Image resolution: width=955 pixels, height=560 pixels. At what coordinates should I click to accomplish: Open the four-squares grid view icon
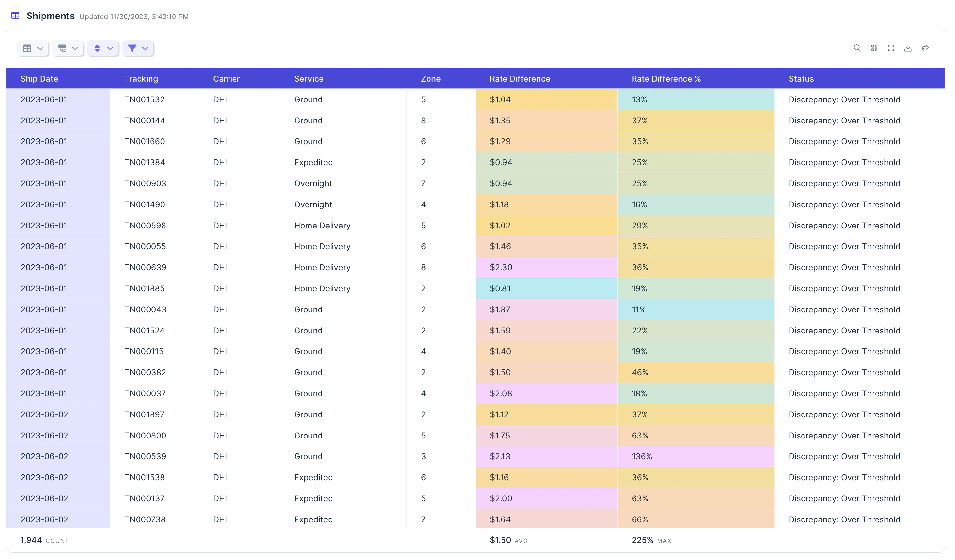(874, 48)
